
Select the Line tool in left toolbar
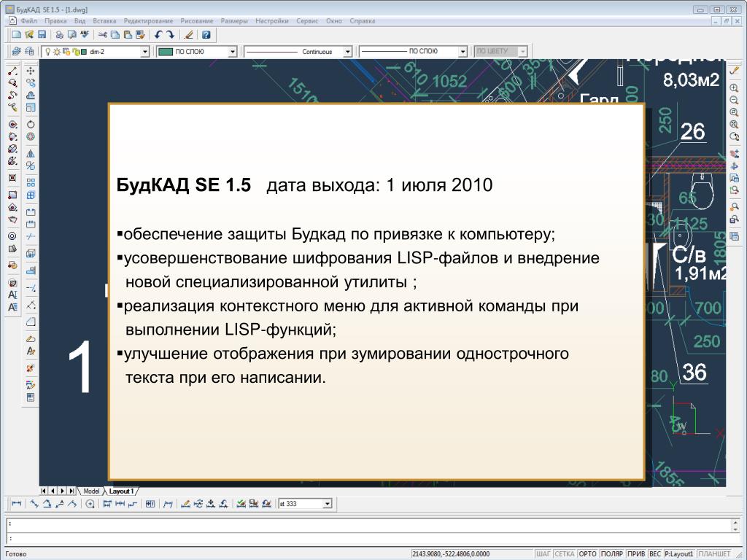[13, 71]
